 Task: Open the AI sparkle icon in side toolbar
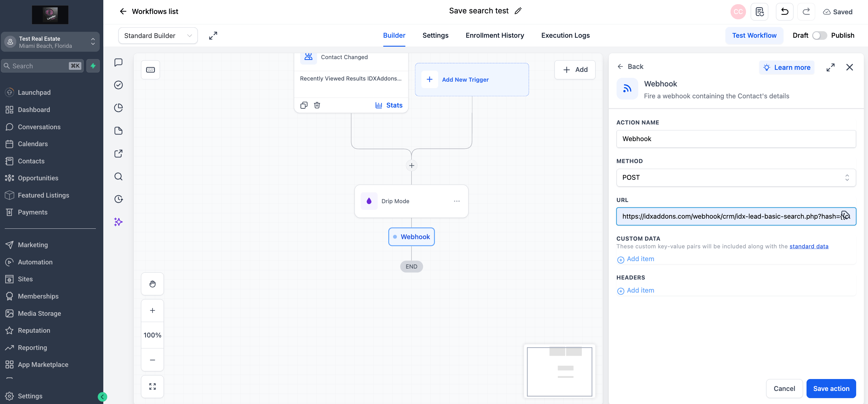tap(118, 222)
